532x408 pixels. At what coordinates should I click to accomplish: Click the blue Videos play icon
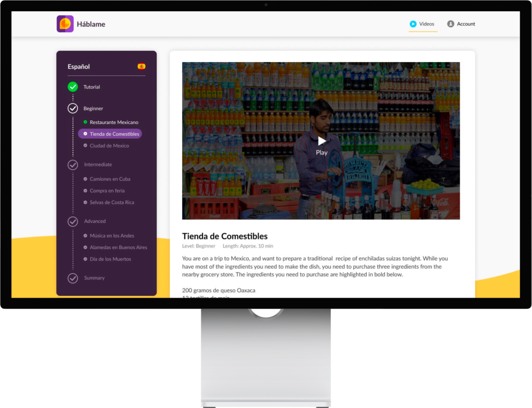(x=413, y=24)
